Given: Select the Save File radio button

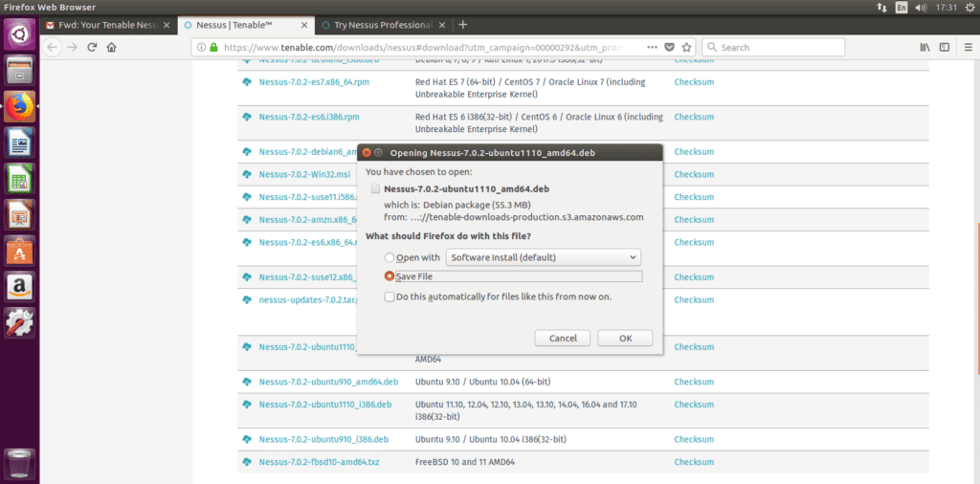Looking at the screenshot, I should (390, 276).
